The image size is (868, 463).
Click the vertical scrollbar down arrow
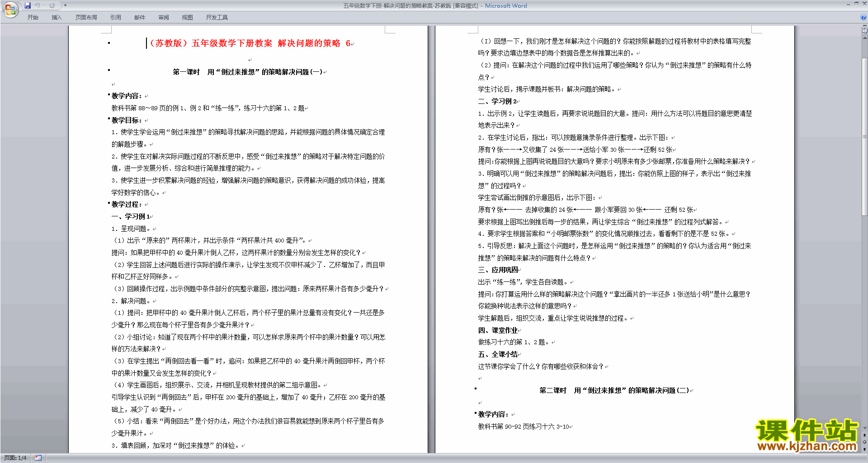coord(864,428)
